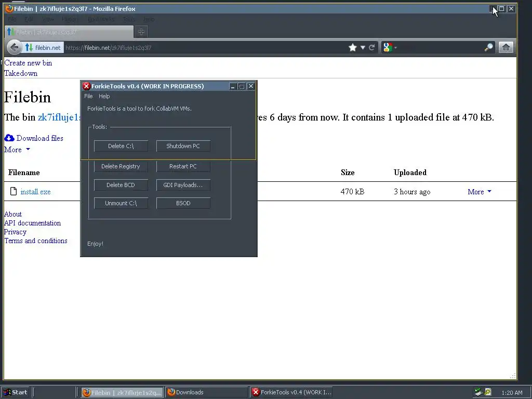
Task: Open the Google search engine selector dropdown
Action: (x=389, y=47)
